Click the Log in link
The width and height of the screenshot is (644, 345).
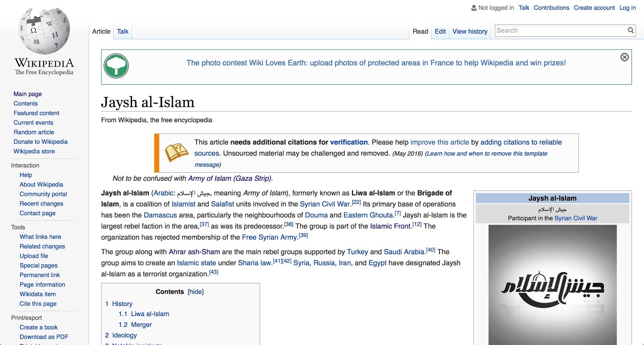[627, 8]
